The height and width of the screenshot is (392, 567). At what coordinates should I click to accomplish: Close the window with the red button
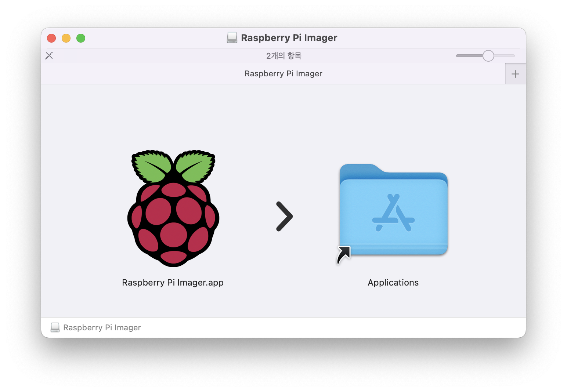pos(51,38)
